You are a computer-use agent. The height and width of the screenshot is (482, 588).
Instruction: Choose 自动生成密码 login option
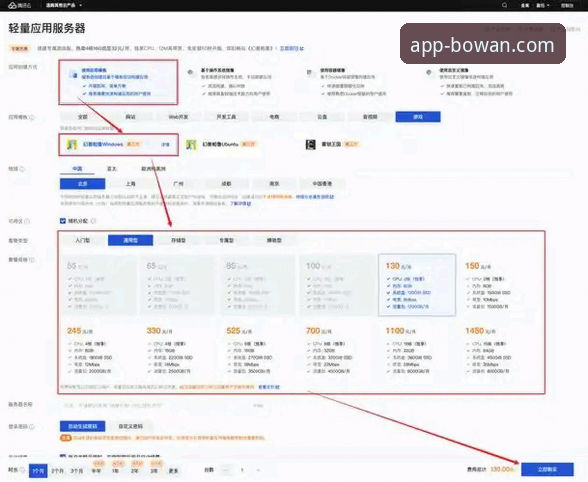(x=82, y=426)
